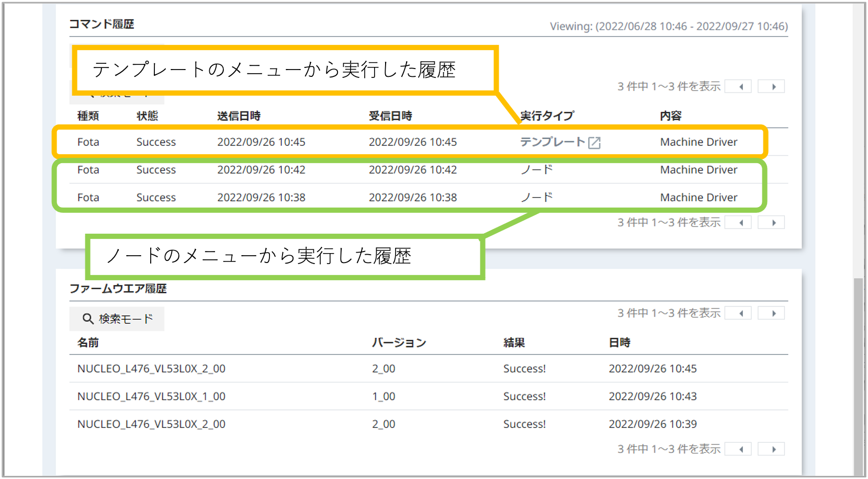
Task: Click the next arrow at the bottom of firmware history
Action: [771, 448]
